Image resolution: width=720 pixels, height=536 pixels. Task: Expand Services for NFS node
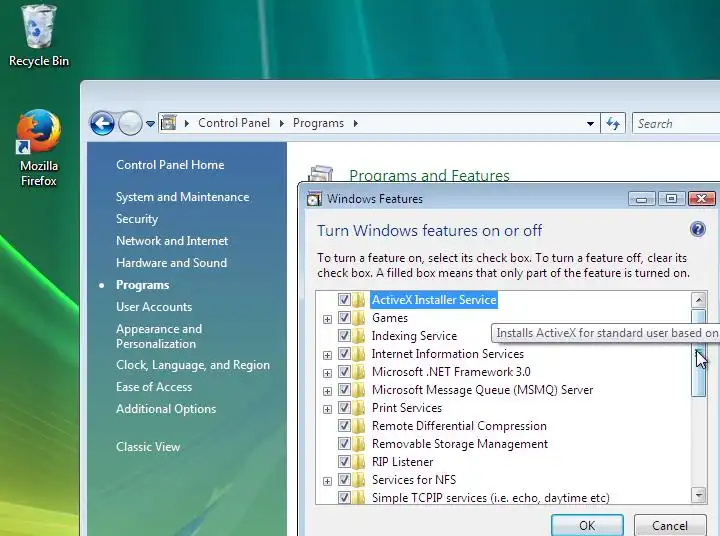pyautogui.click(x=327, y=481)
